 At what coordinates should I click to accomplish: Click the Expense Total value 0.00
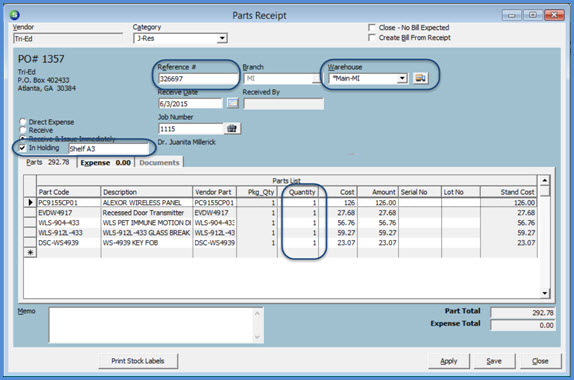click(523, 325)
